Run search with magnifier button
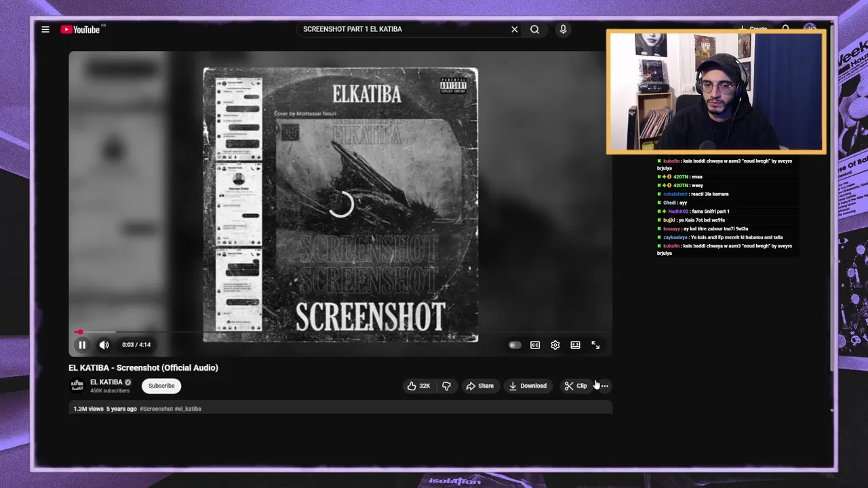 (535, 29)
